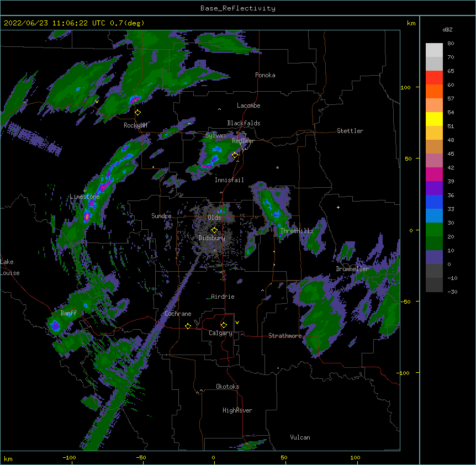Click the Cochrane label
Image resolution: width=476 pixels, height=465 pixels.
[x=178, y=314]
